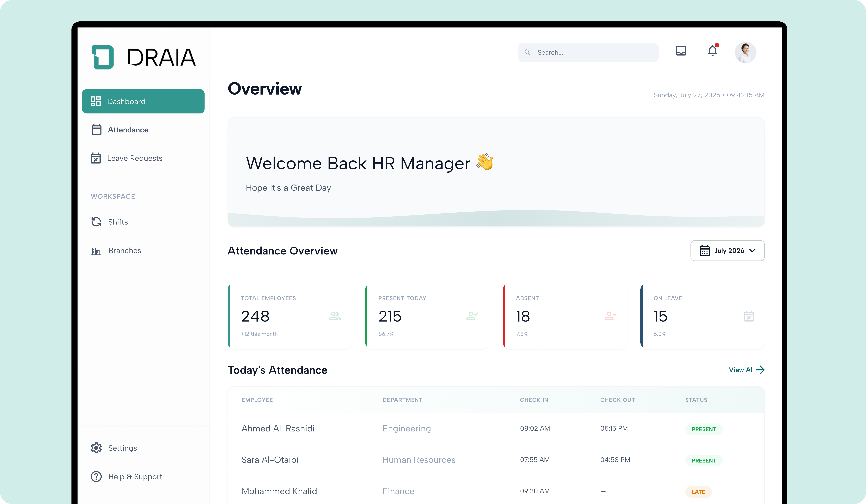Viewport: 866px width, 504px height.
Task: Click the 86.7% present percentage
Action: [x=386, y=334]
